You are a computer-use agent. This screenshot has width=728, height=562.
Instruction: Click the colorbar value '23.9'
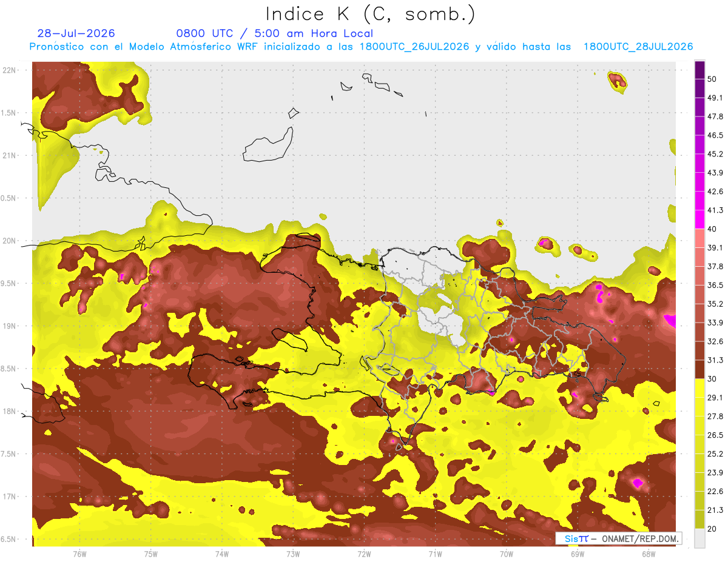click(x=715, y=472)
